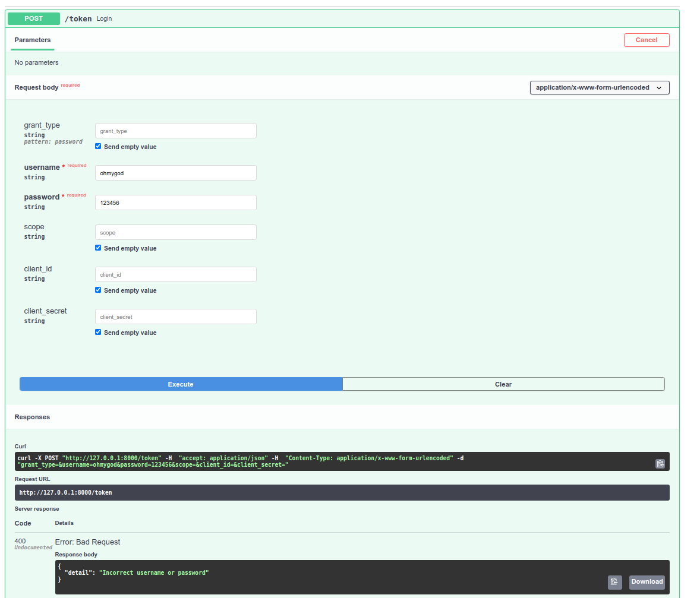Click the No parameters text

coord(37,62)
